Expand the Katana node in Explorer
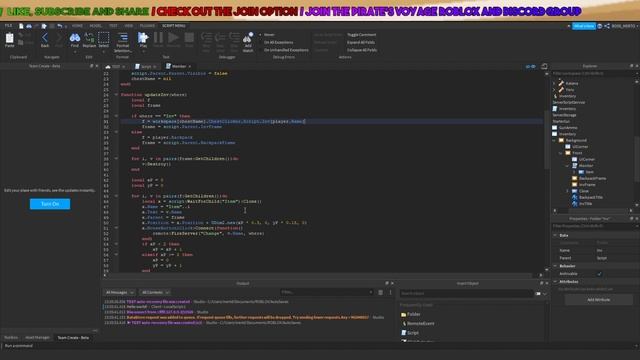Viewport: 640px width, 360px height. (x=554, y=83)
